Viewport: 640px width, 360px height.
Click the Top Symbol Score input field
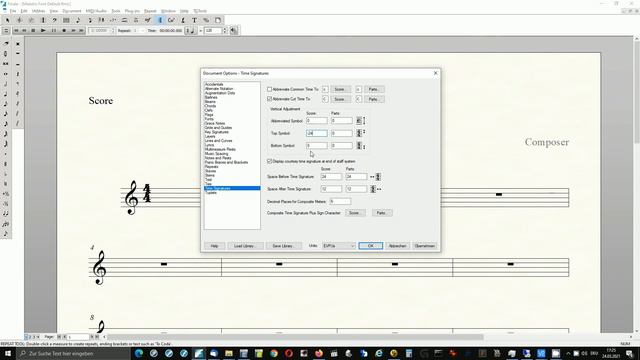click(x=317, y=133)
